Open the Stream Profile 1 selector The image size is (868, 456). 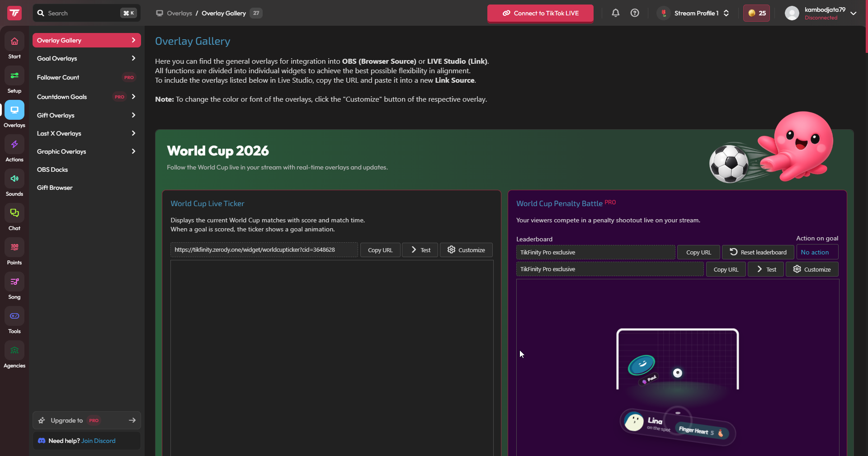point(694,13)
